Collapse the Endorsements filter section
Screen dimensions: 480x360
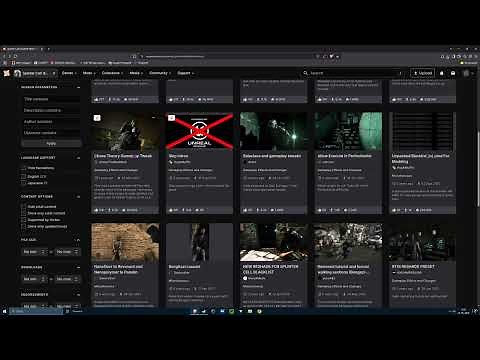pos(78,295)
